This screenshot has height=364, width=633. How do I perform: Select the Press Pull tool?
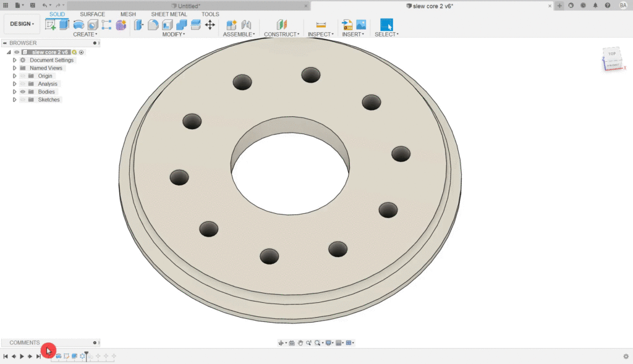[139, 25]
